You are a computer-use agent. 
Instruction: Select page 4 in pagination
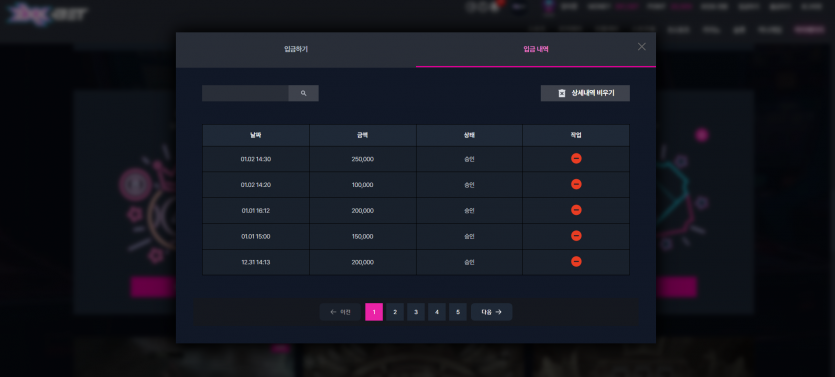[x=437, y=312]
